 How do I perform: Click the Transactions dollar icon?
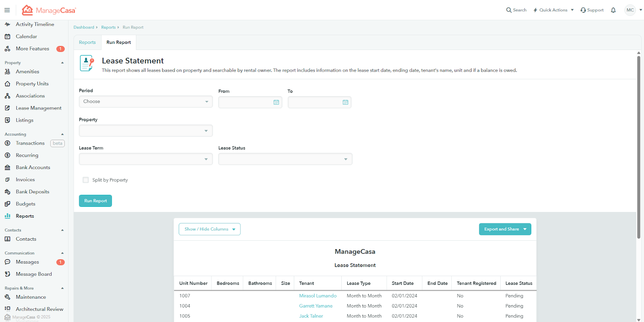tap(7, 143)
